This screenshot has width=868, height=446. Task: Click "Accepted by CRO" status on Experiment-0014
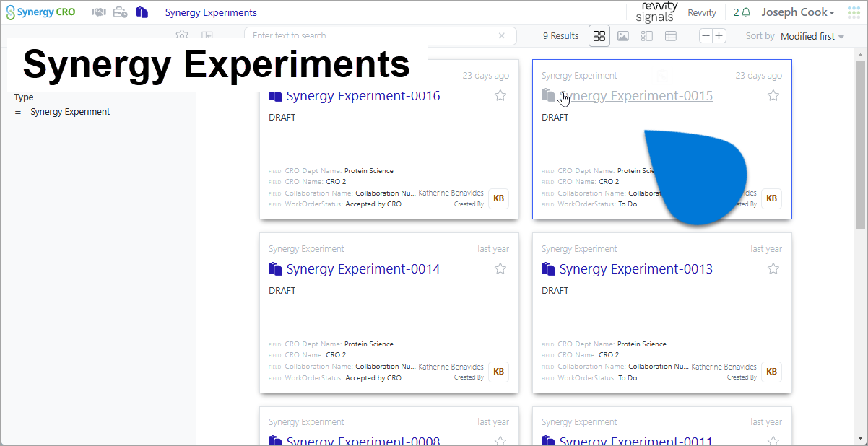click(x=373, y=377)
